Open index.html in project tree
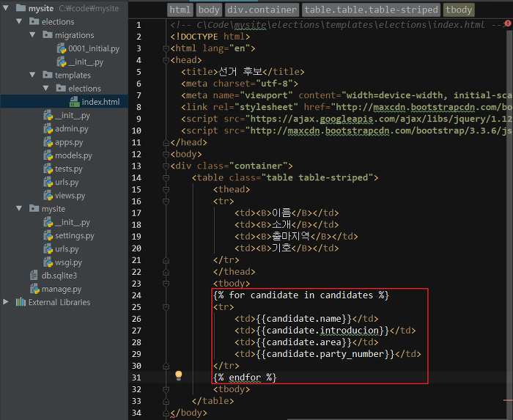 coord(101,102)
